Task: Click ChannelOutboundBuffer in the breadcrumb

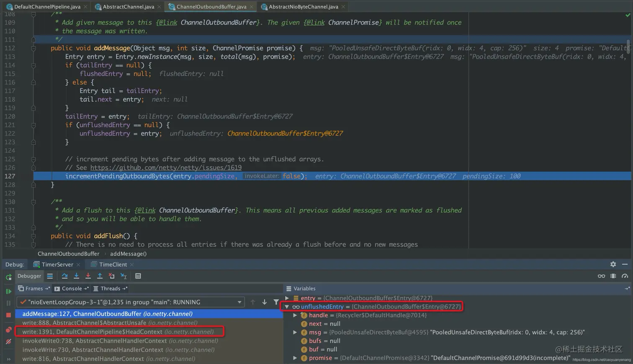Action: coord(69,254)
